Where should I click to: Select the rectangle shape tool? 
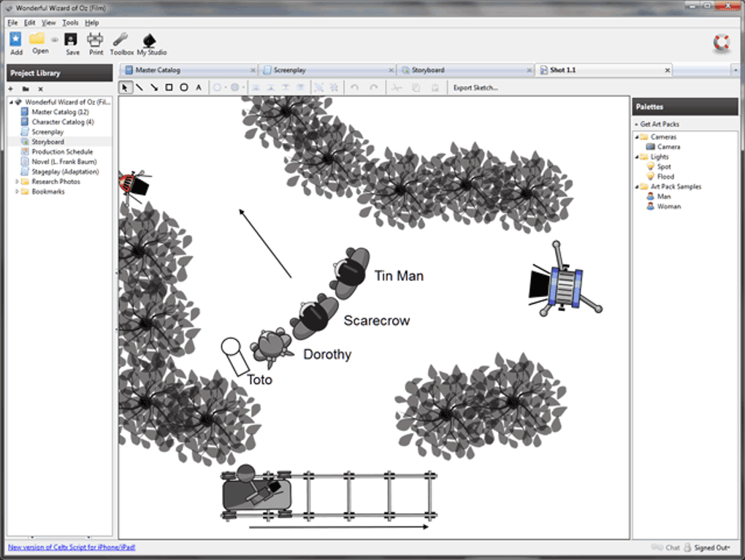point(169,88)
